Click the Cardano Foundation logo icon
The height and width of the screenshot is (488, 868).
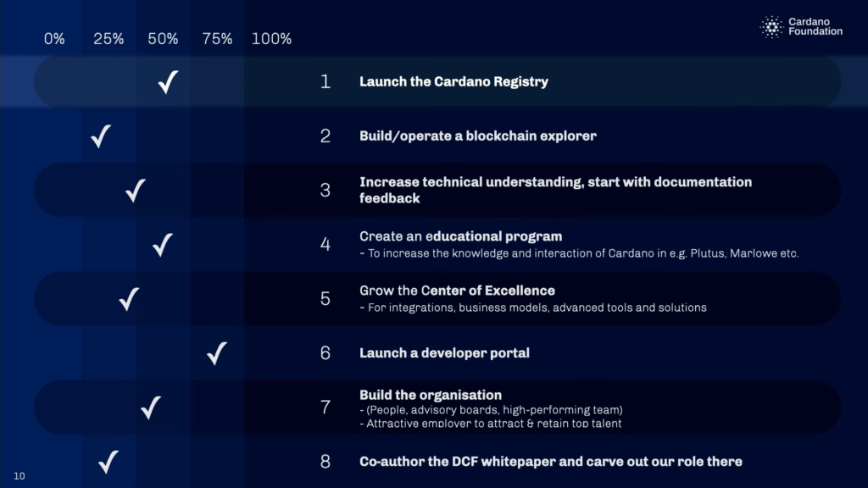click(x=771, y=26)
